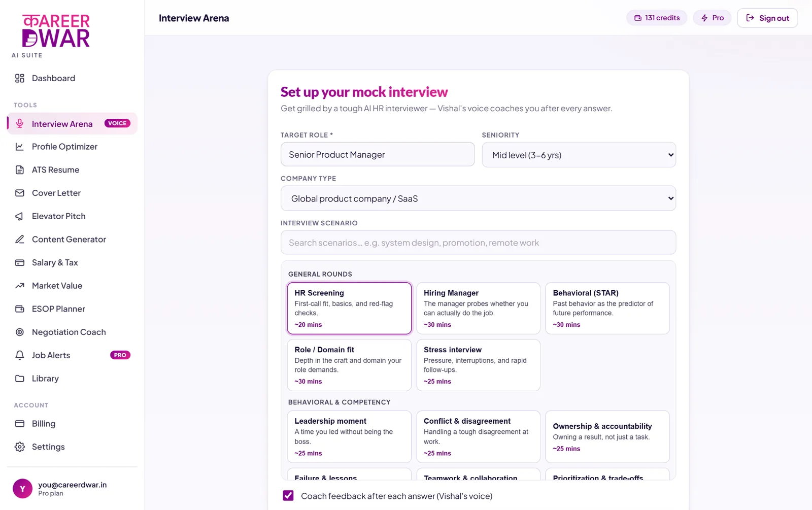Image resolution: width=812 pixels, height=510 pixels.
Task: Click the Billing card icon
Action: click(x=20, y=424)
